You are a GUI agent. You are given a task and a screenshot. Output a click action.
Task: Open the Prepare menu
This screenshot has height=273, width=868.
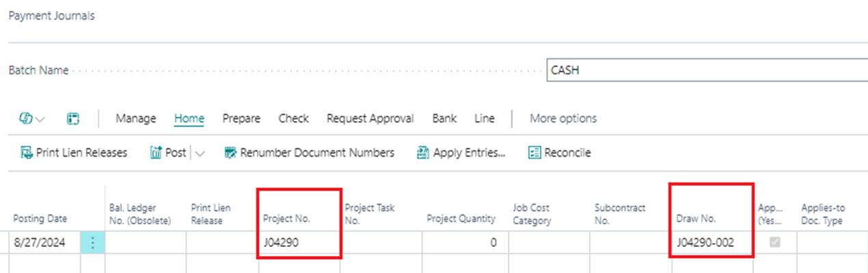pyautogui.click(x=241, y=118)
